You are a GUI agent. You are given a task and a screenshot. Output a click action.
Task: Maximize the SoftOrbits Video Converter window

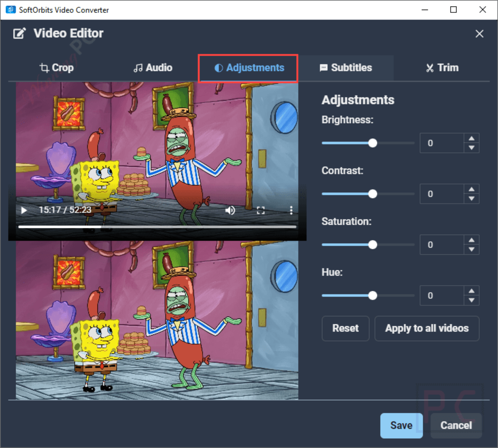click(x=454, y=10)
